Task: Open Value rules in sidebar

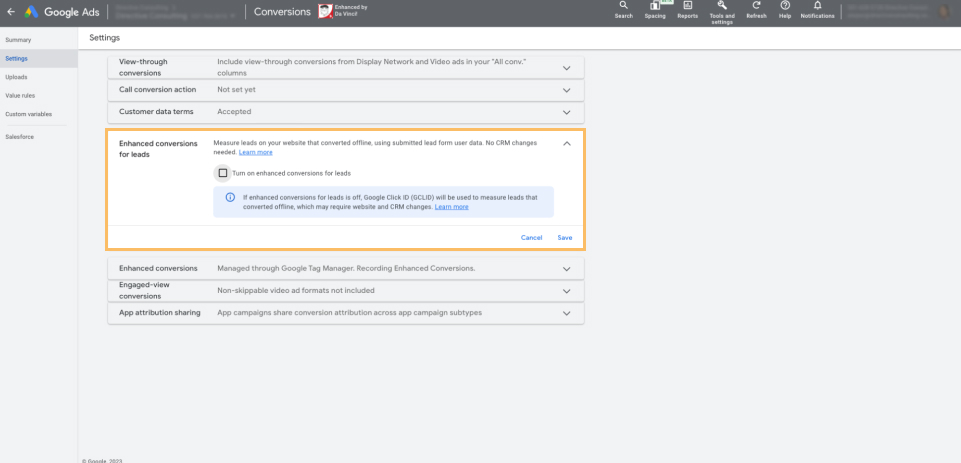Action: [20, 96]
